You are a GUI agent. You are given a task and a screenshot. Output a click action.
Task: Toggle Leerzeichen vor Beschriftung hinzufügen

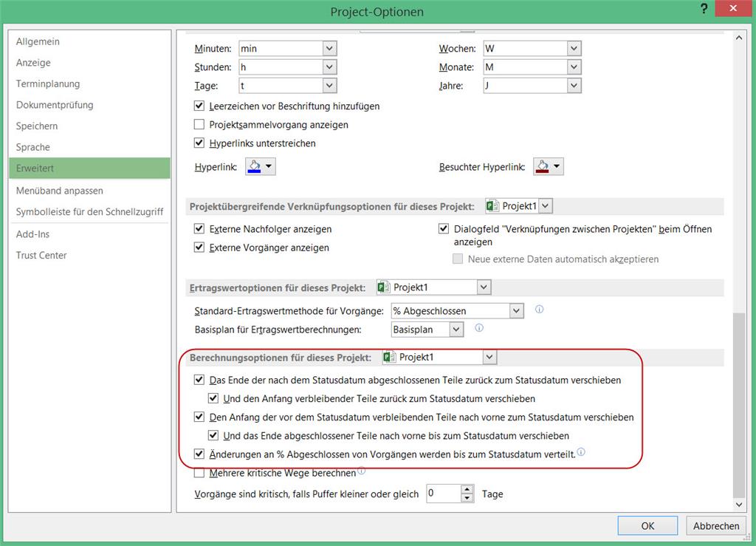(x=199, y=106)
